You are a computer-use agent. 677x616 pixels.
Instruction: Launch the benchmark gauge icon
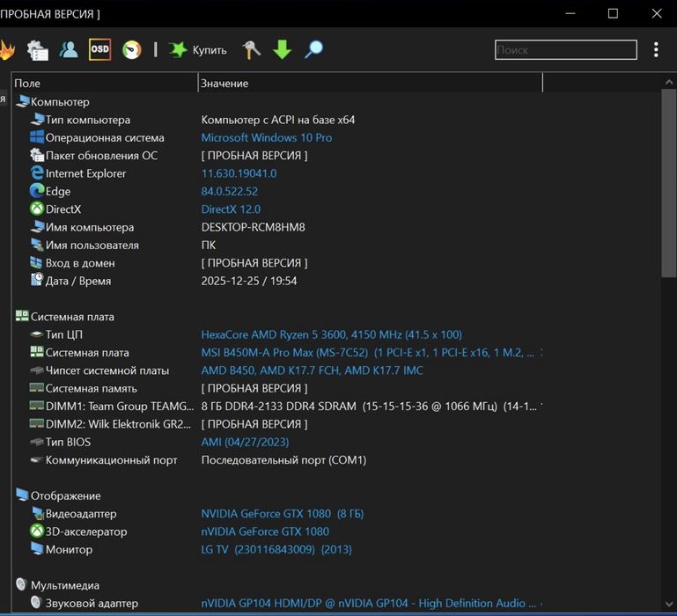(131, 49)
